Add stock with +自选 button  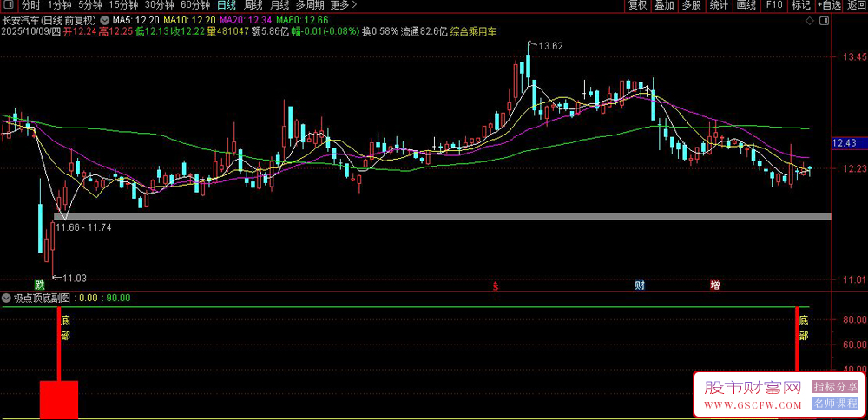click(828, 5)
